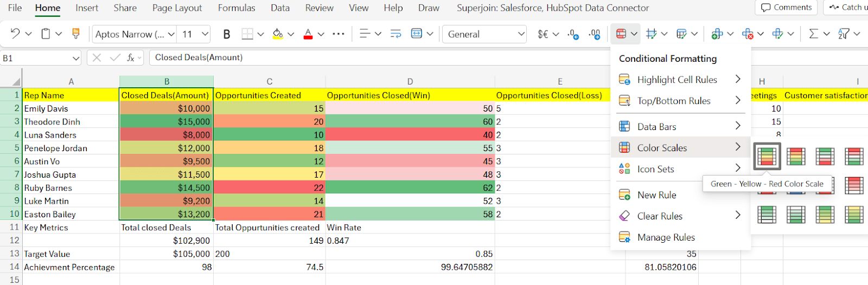Click the Paste clipboard icon
The width and height of the screenshot is (868, 285).
(46, 34)
